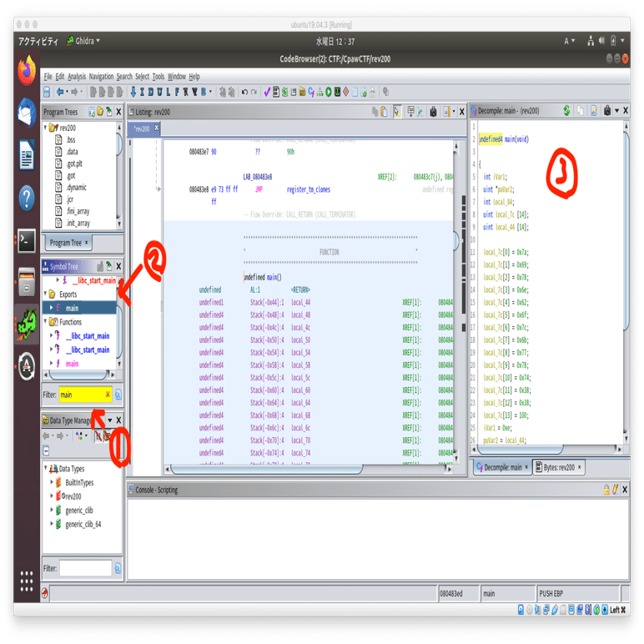
Task: Select .bss section in Program Trees
Action: click(71, 140)
